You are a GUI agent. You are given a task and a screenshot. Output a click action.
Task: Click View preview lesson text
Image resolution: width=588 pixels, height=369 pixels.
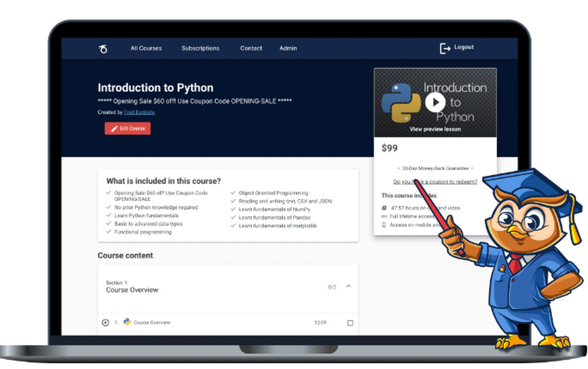point(435,129)
